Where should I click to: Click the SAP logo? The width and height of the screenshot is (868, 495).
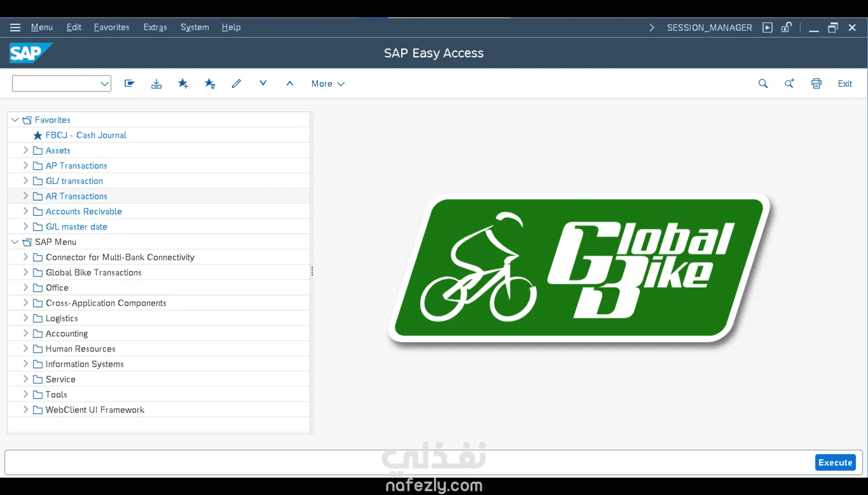click(x=31, y=53)
